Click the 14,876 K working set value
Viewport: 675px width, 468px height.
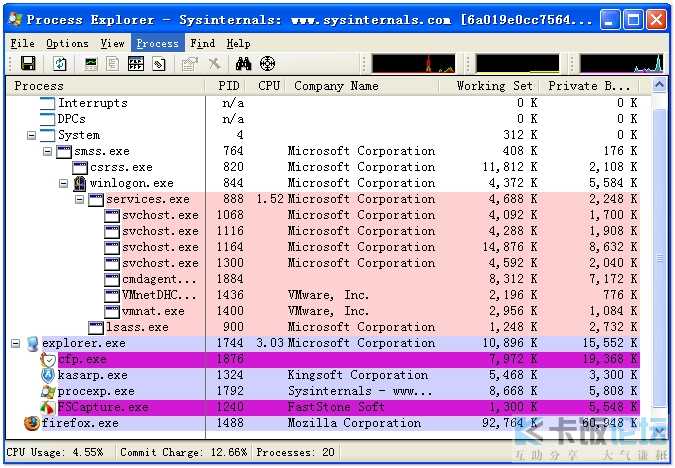pyautogui.click(x=510, y=247)
